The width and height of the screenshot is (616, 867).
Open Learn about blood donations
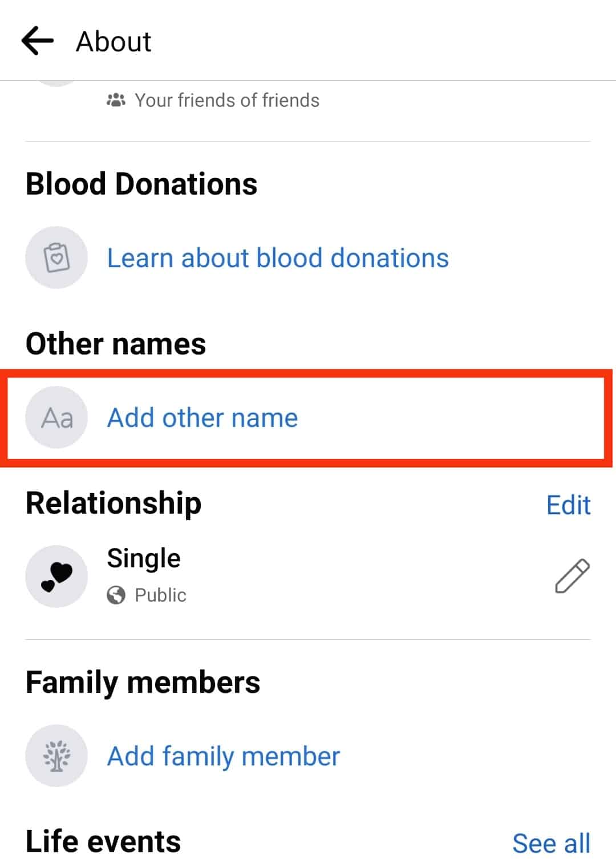tap(278, 258)
